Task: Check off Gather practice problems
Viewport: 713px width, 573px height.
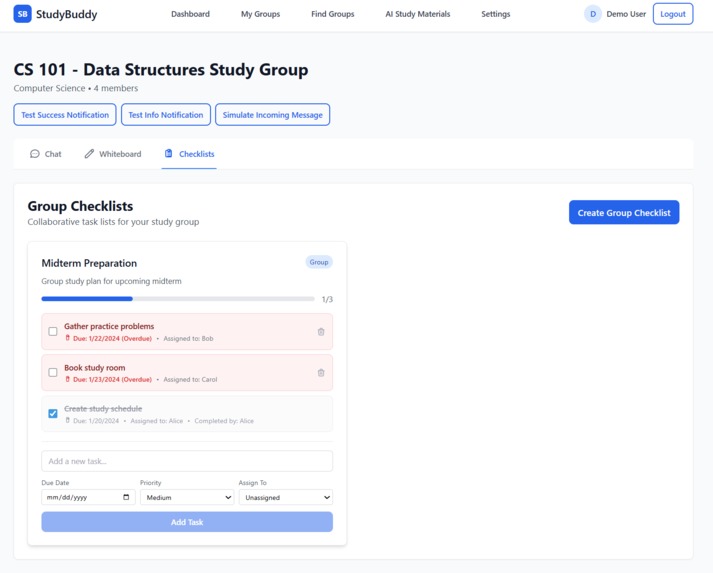Action: 53,331
